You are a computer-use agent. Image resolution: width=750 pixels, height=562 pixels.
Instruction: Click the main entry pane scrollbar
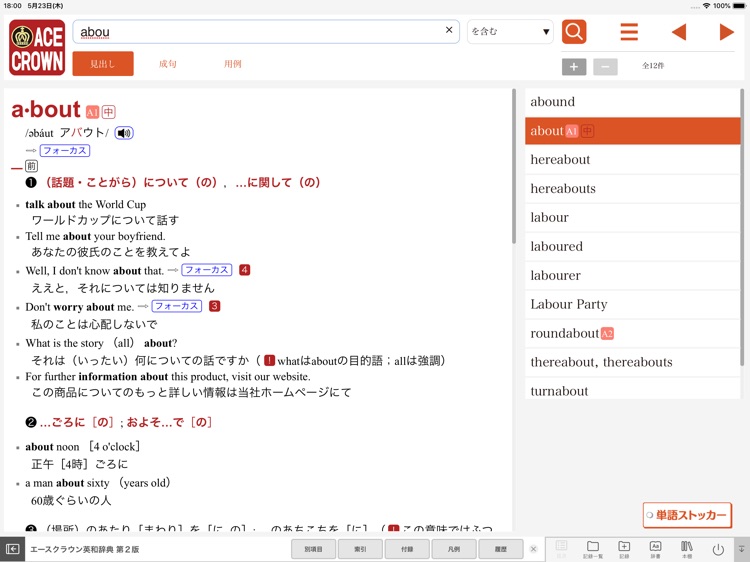(514, 166)
